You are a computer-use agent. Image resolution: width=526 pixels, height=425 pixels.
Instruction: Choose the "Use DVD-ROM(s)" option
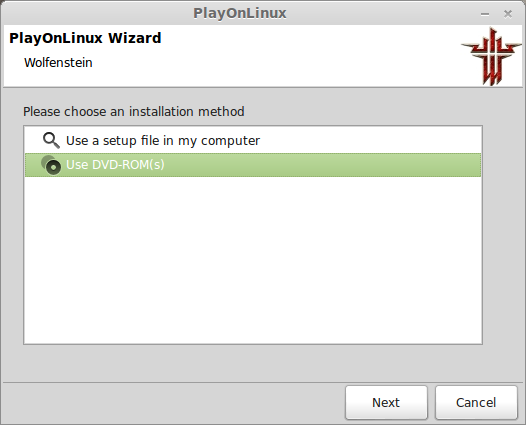click(253, 165)
